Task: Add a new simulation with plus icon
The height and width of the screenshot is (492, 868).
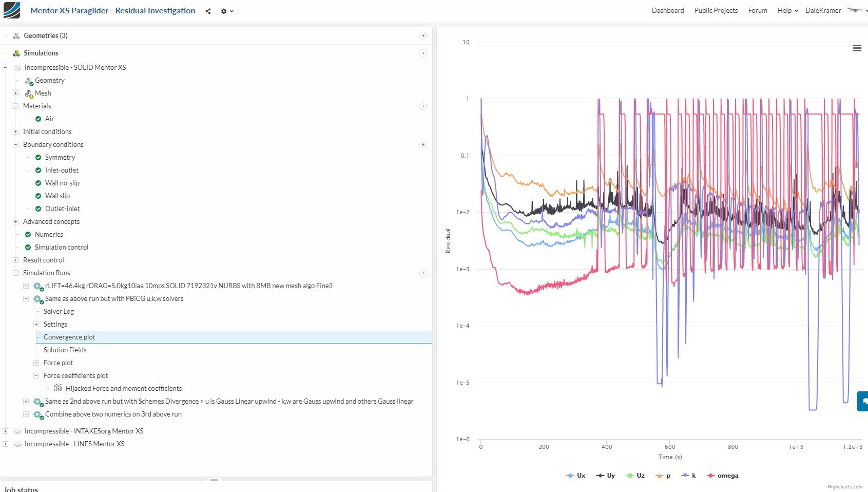Action: [423, 53]
